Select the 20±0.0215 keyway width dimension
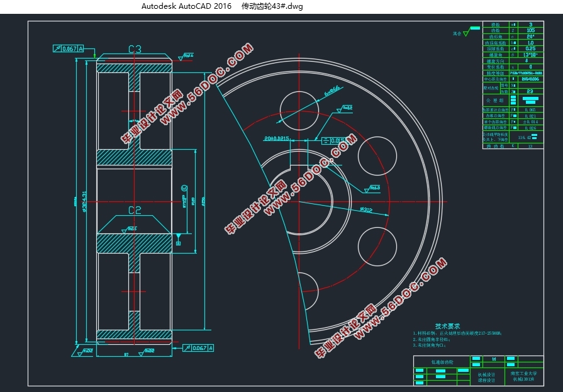 pos(277,138)
